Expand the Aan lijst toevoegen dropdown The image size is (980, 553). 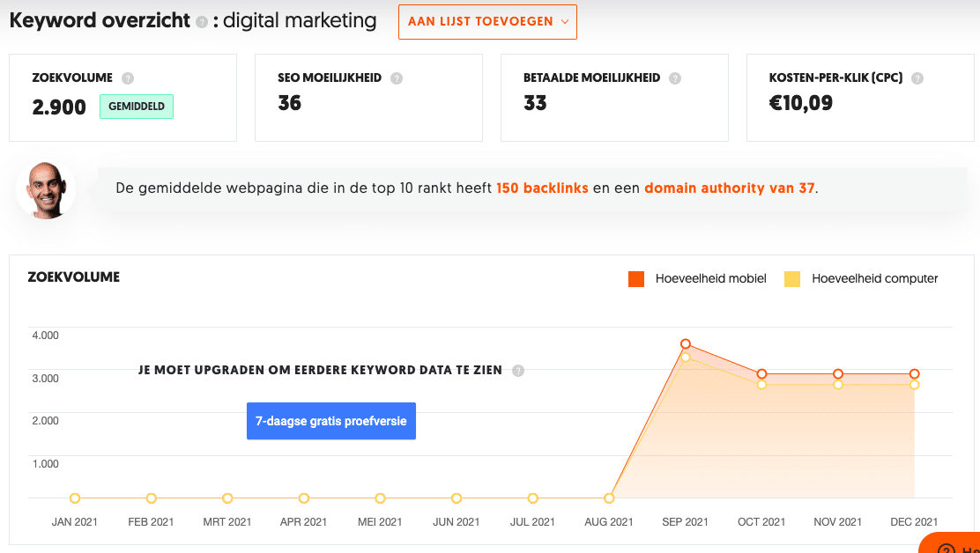pyautogui.click(x=487, y=22)
